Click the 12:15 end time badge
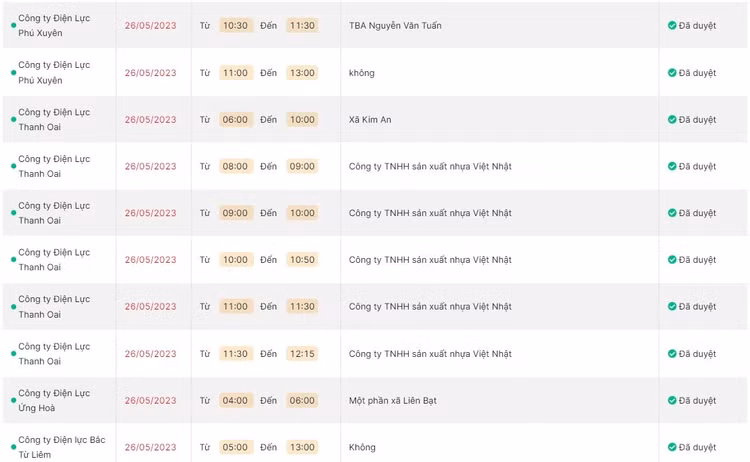The image size is (750, 462). tap(301, 354)
